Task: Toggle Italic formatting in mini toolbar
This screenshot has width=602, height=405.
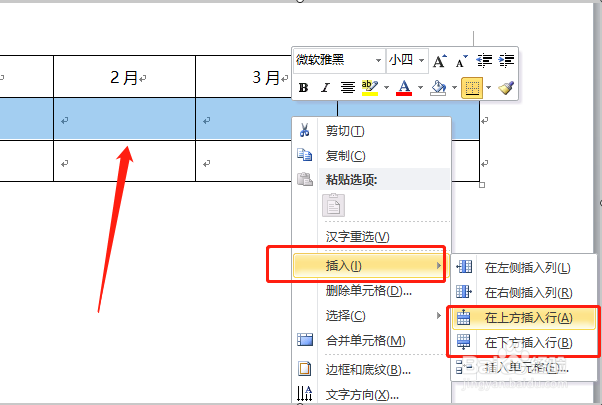Action: (325, 88)
